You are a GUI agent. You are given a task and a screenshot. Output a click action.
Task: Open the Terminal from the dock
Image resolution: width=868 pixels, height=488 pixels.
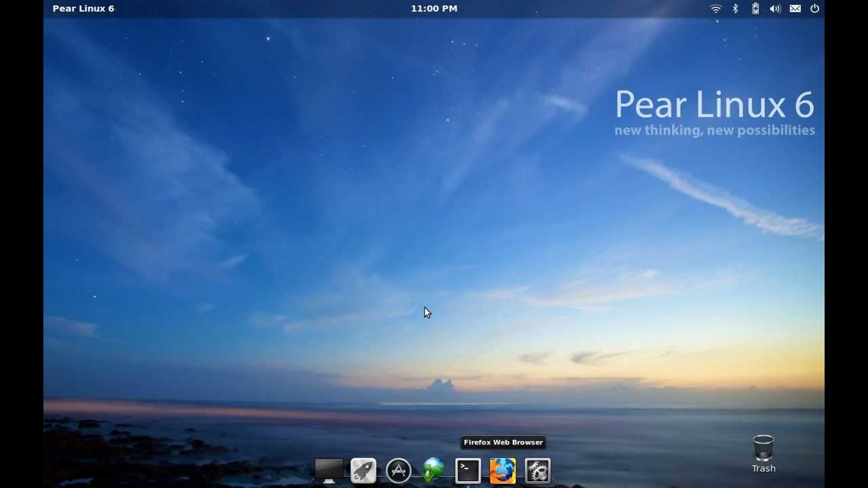click(x=468, y=470)
